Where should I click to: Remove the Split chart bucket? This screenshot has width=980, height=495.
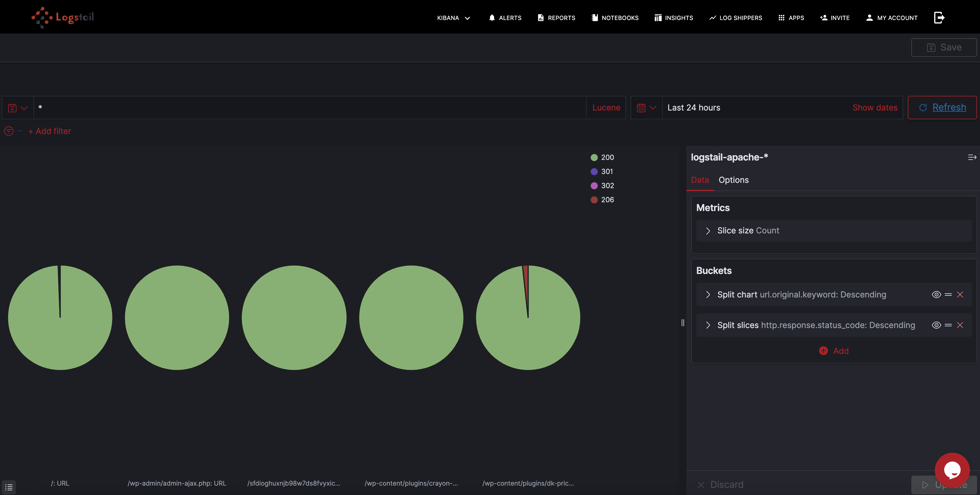pyautogui.click(x=960, y=294)
